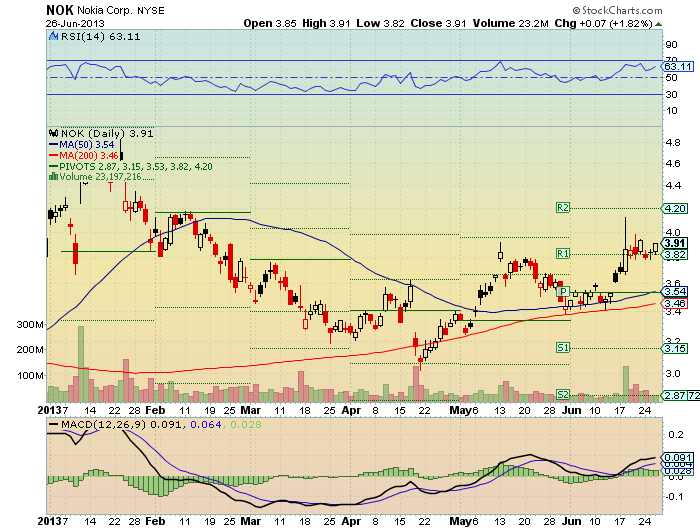Click the 63.11 RSI value tag
This screenshot has width=700, height=530.
click(x=677, y=67)
